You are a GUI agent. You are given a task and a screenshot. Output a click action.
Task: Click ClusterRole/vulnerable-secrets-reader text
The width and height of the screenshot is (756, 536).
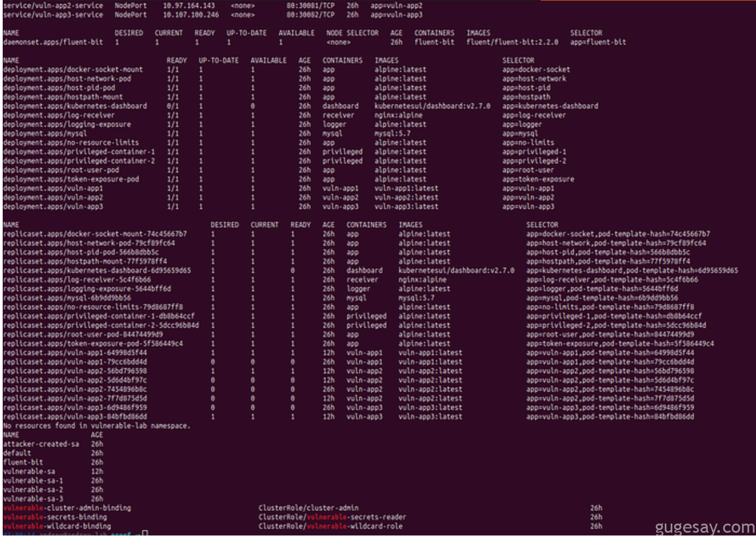tap(332, 517)
